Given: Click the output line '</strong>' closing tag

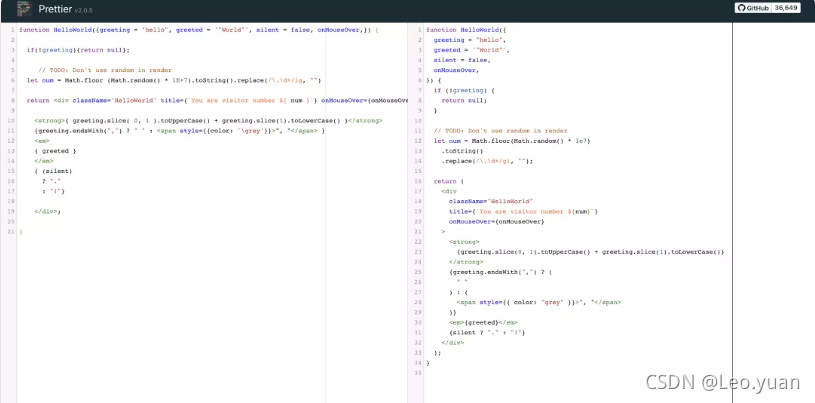Looking at the screenshot, I should click(x=466, y=262).
